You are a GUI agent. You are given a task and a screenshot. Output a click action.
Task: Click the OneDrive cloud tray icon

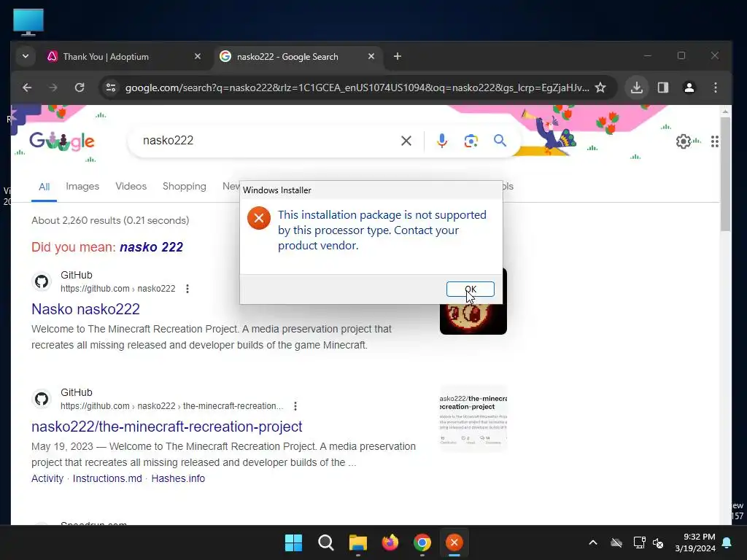tap(616, 542)
